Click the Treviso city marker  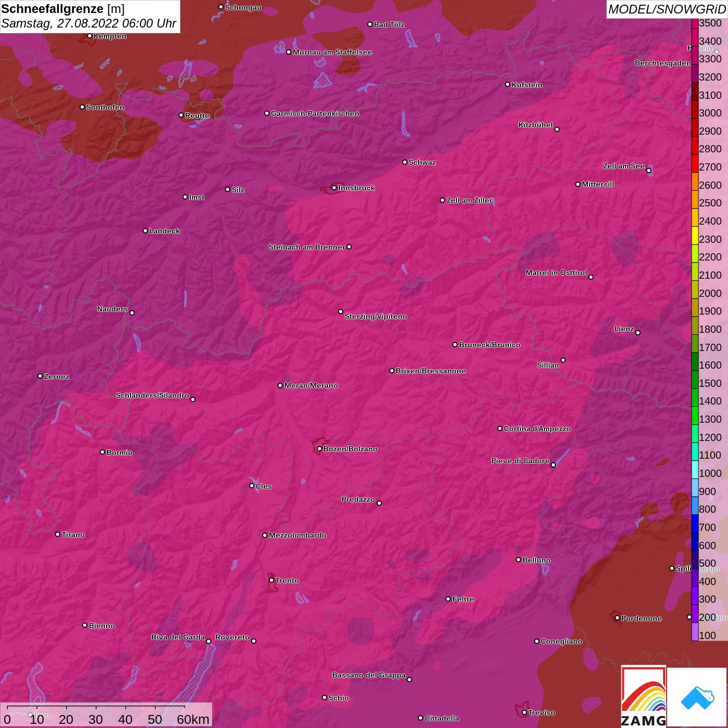524,712
